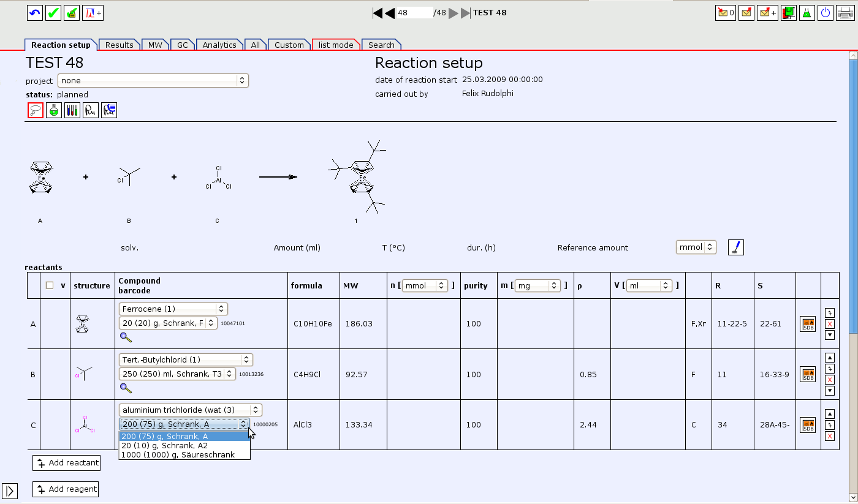Select the Custom tab
Image resolution: width=858 pixels, height=504 pixels.
click(x=289, y=45)
